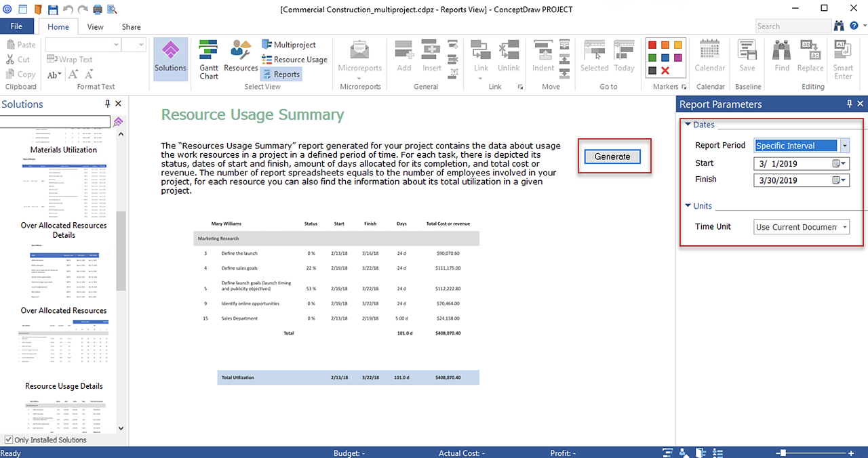Select the Reports view button

[281, 75]
